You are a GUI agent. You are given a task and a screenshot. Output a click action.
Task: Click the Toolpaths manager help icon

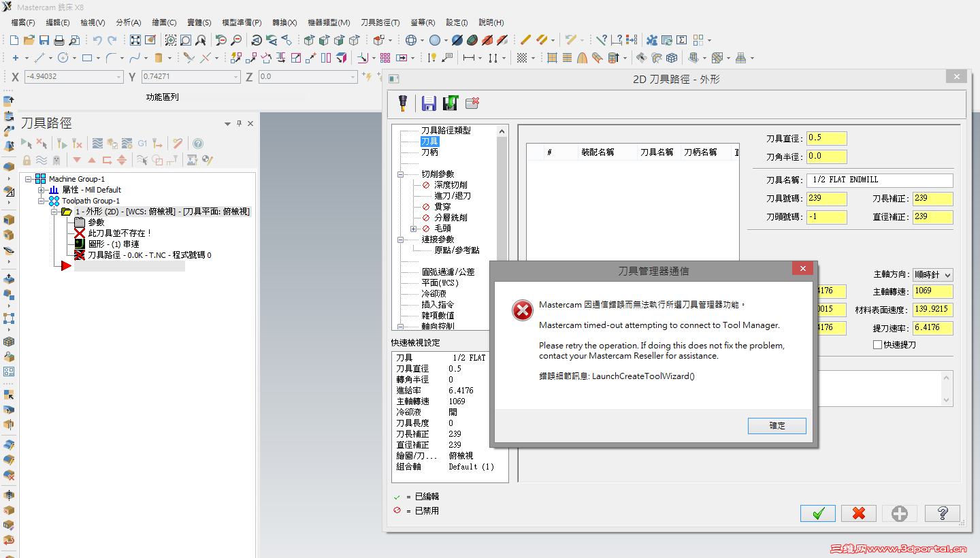coord(198,143)
